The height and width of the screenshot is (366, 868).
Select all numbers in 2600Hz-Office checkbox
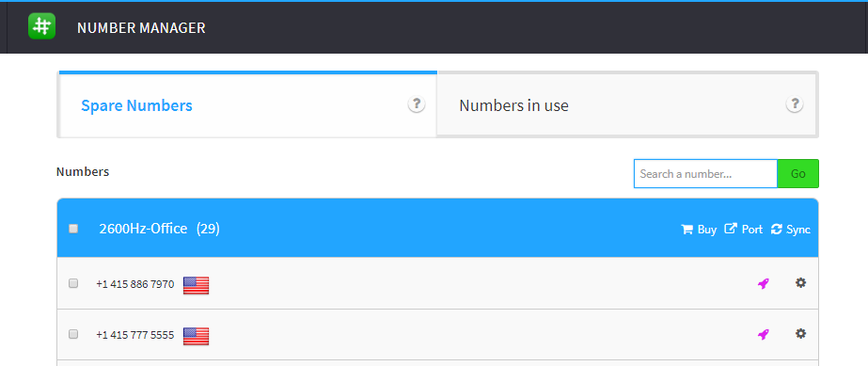tap(73, 229)
